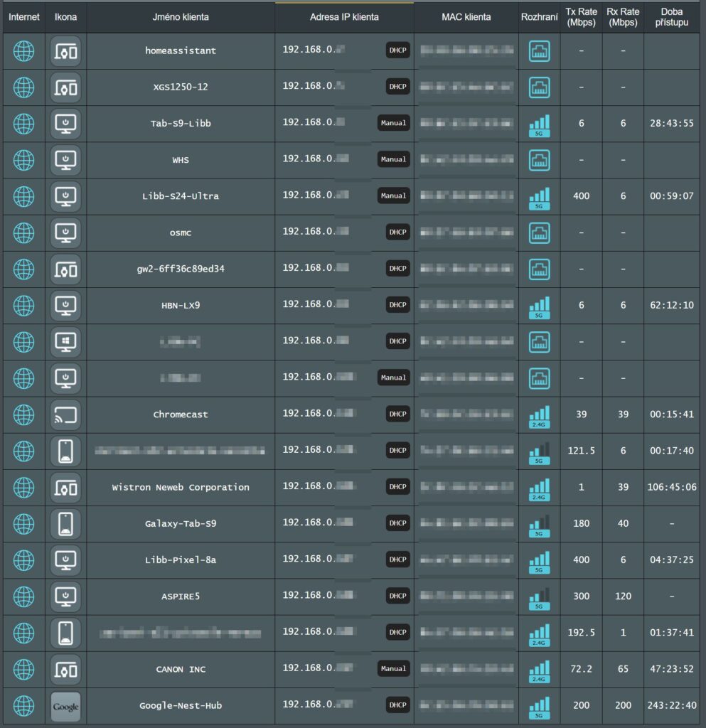Screen dimensions: 706x728
Task: Click the internet globe icon for HBN-LX9
Action: click(23, 306)
